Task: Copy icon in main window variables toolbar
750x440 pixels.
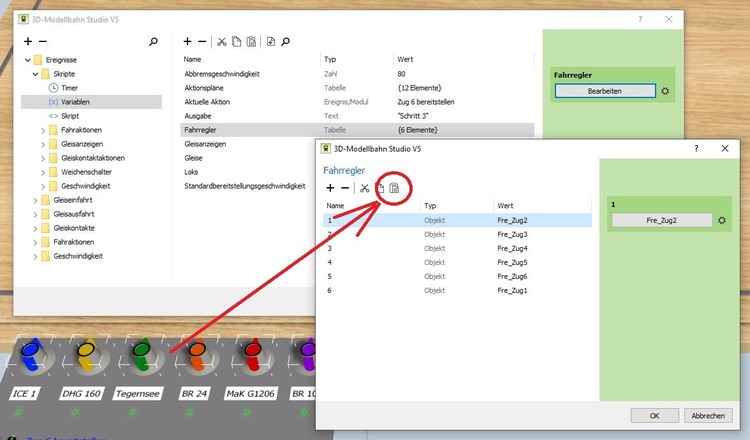Action: 236,42
